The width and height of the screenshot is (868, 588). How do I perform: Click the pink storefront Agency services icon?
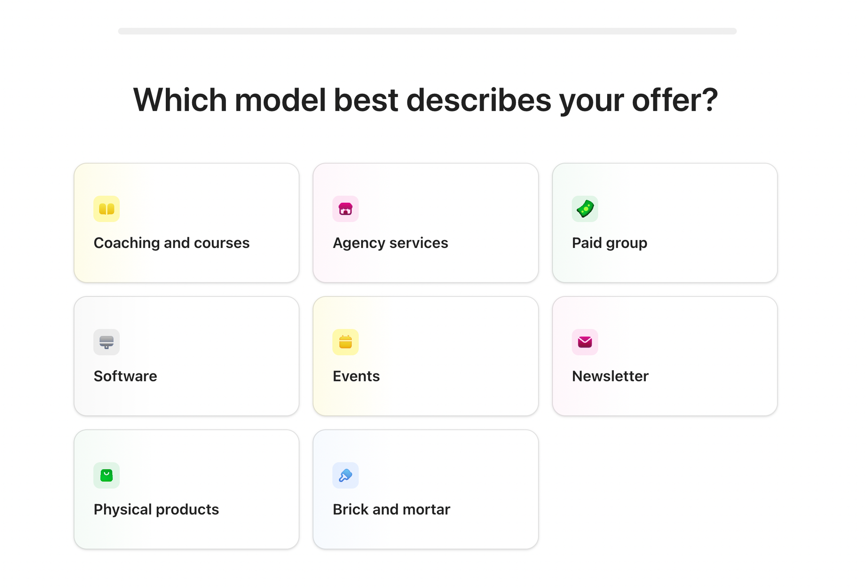coord(345,209)
